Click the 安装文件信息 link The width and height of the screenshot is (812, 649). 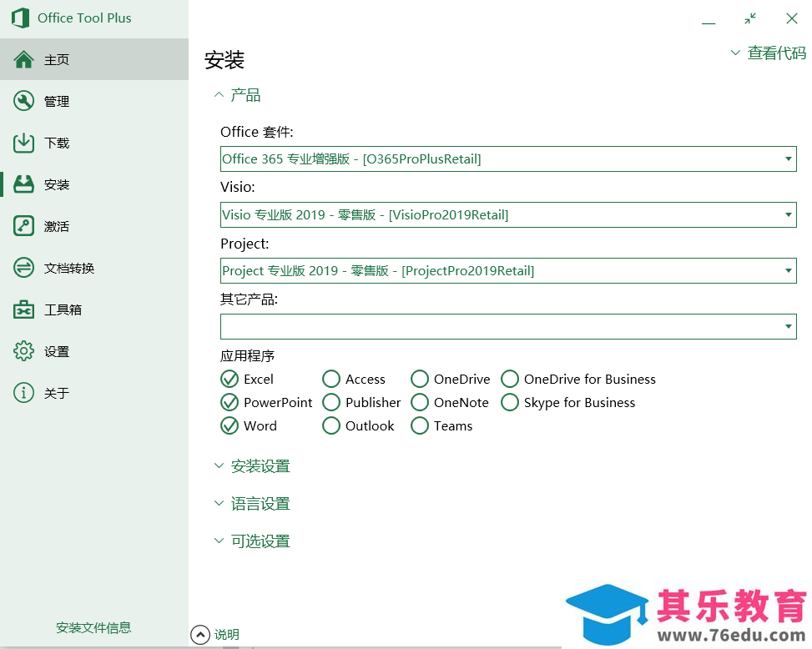pyautogui.click(x=93, y=628)
